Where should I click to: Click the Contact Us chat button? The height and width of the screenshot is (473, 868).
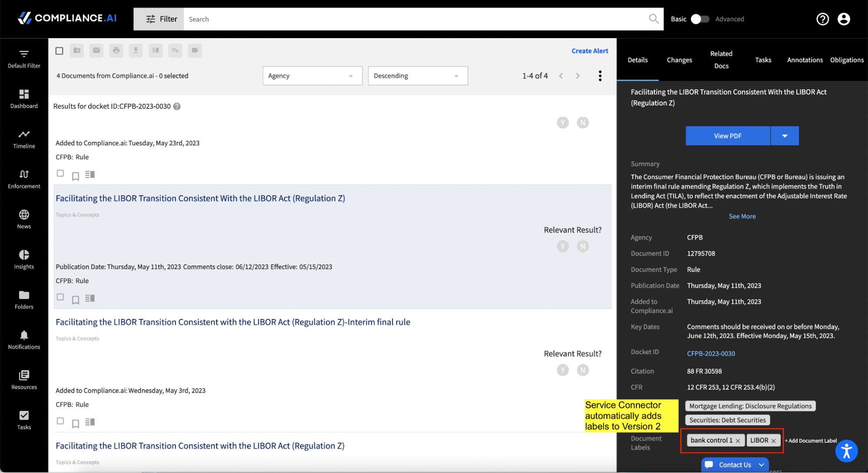point(735,465)
